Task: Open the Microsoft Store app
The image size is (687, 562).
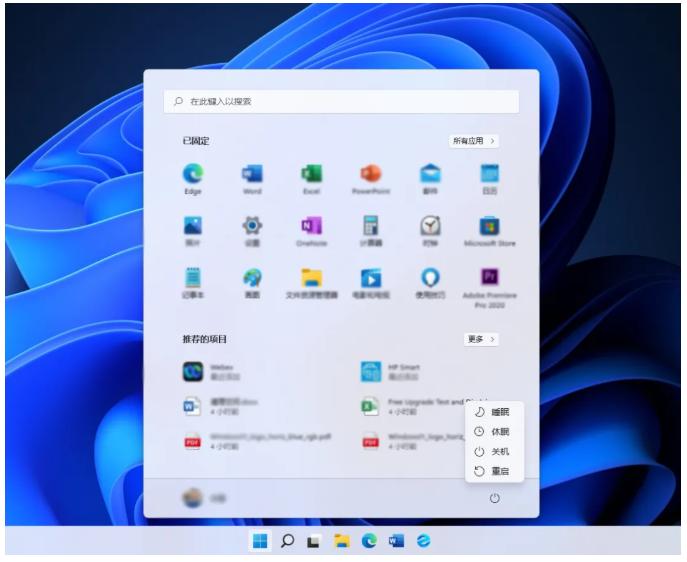Action: coord(489,227)
